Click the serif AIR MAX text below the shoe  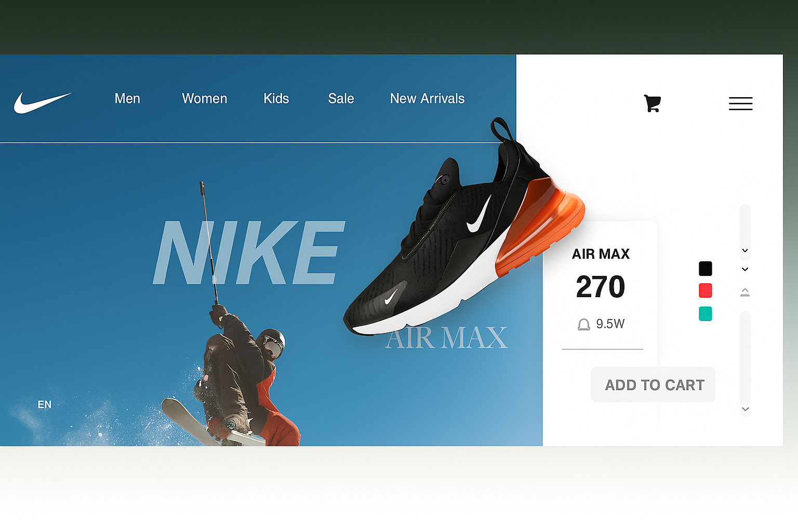447,338
